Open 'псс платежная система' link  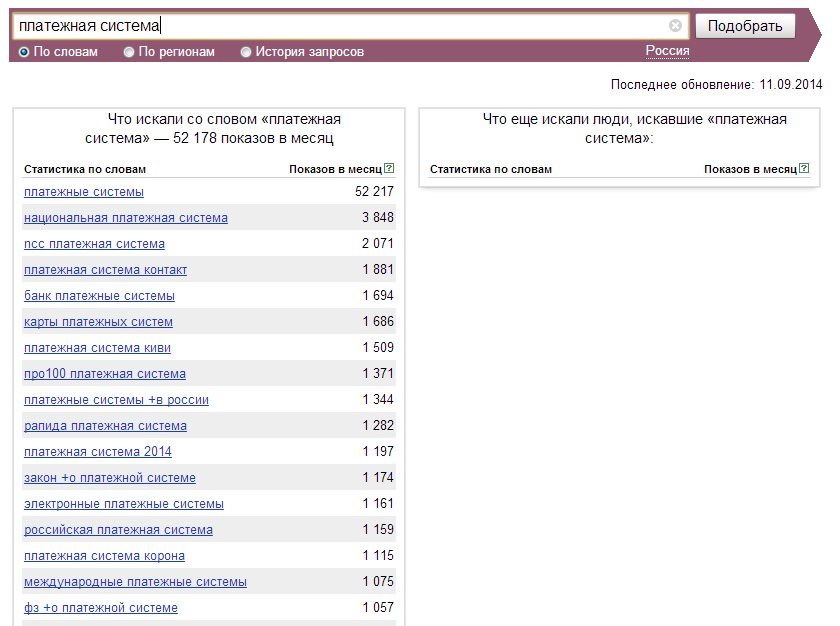[94, 244]
